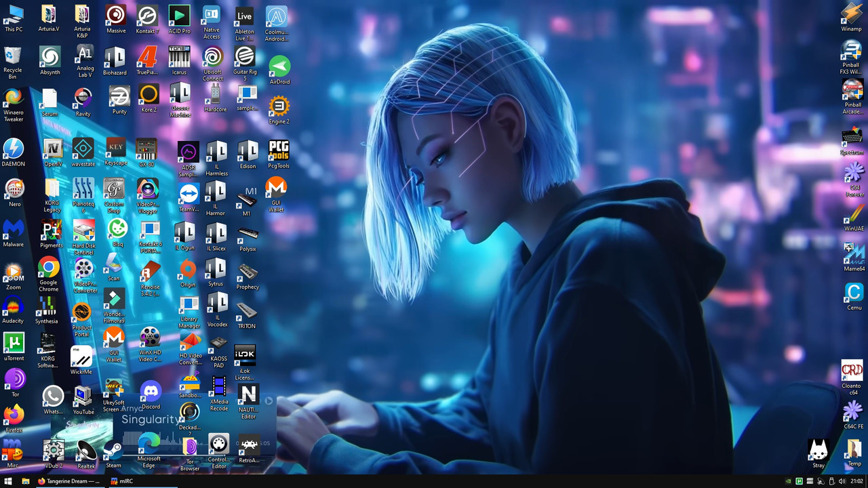The width and height of the screenshot is (868, 488).
Task: Click the volume speaker in the system tray
Action: click(842, 481)
